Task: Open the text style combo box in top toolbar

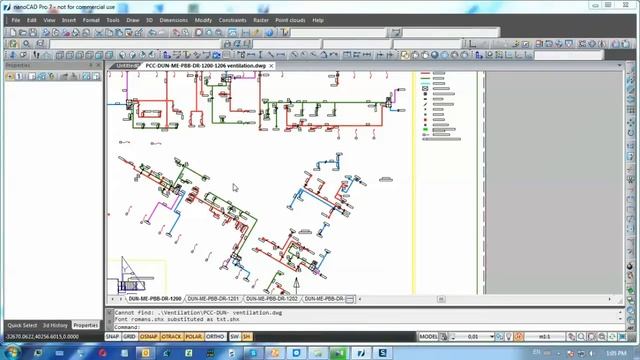Action: [338, 32]
